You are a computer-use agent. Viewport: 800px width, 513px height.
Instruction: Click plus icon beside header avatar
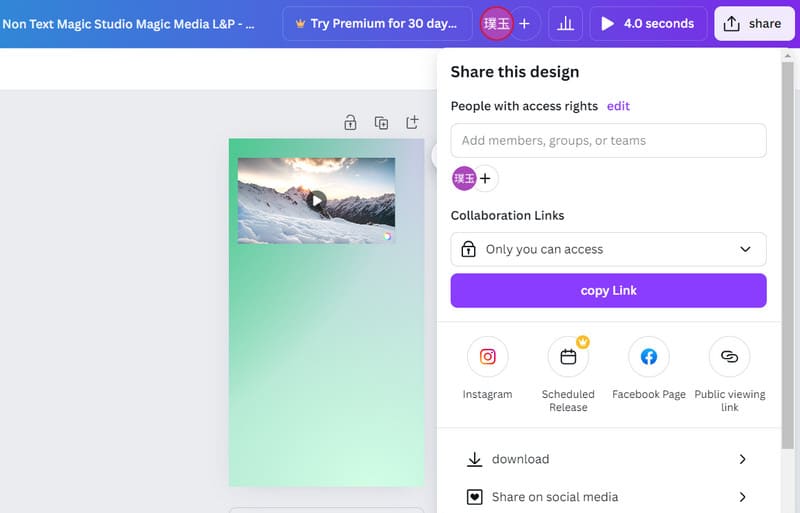click(524, 23)
